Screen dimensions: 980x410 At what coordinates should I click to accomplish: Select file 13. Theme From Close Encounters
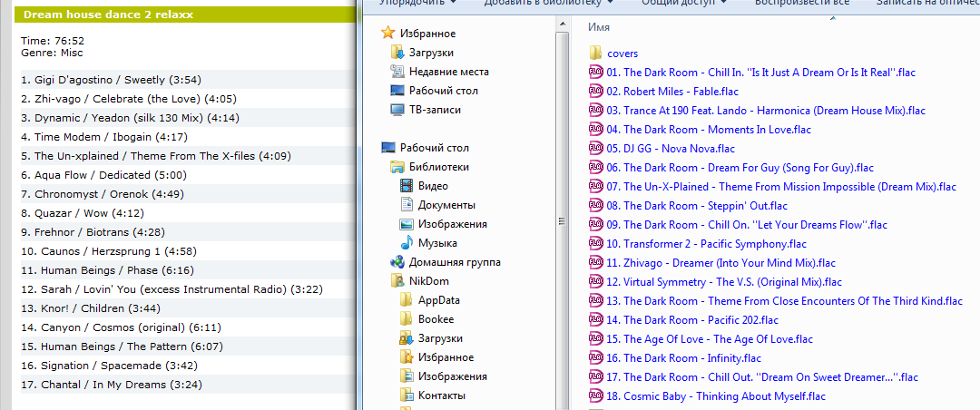(784, 301)
